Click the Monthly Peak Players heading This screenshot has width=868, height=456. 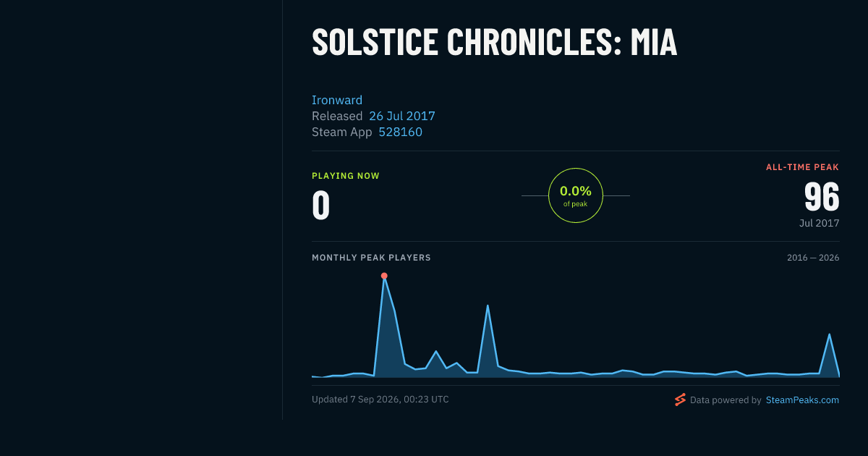pyautogui.click(x=371, y=258)
